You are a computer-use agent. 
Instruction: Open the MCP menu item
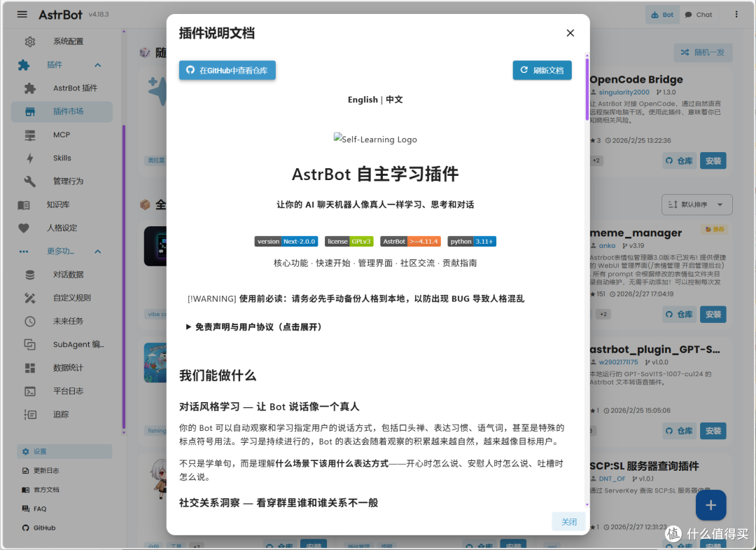(62, 135)
